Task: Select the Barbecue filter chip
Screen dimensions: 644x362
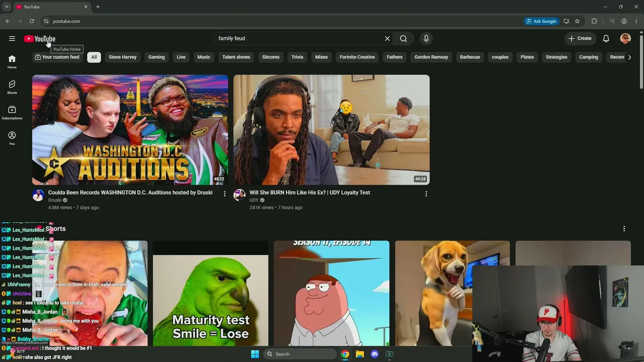Action: click(x=470, y=57)
